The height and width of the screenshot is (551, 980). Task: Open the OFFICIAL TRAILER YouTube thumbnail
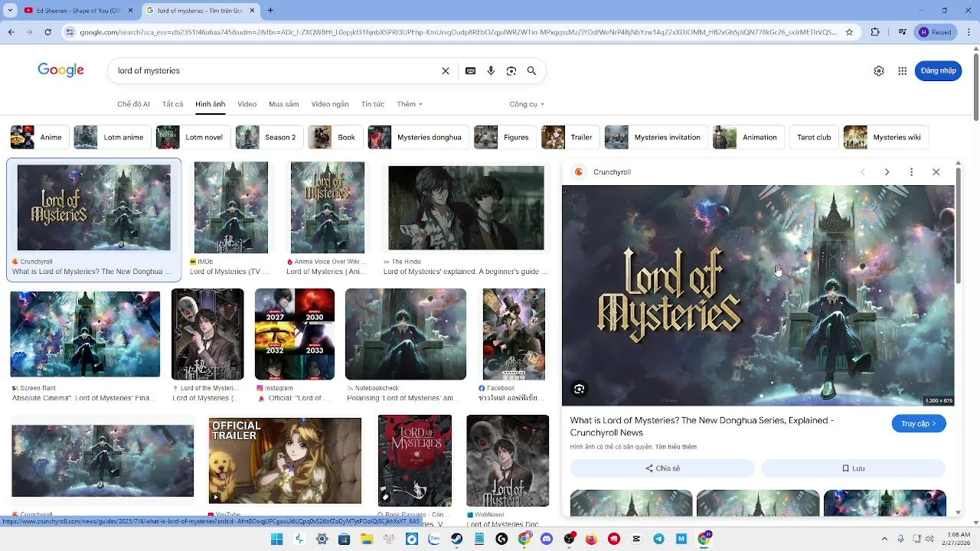285,461
